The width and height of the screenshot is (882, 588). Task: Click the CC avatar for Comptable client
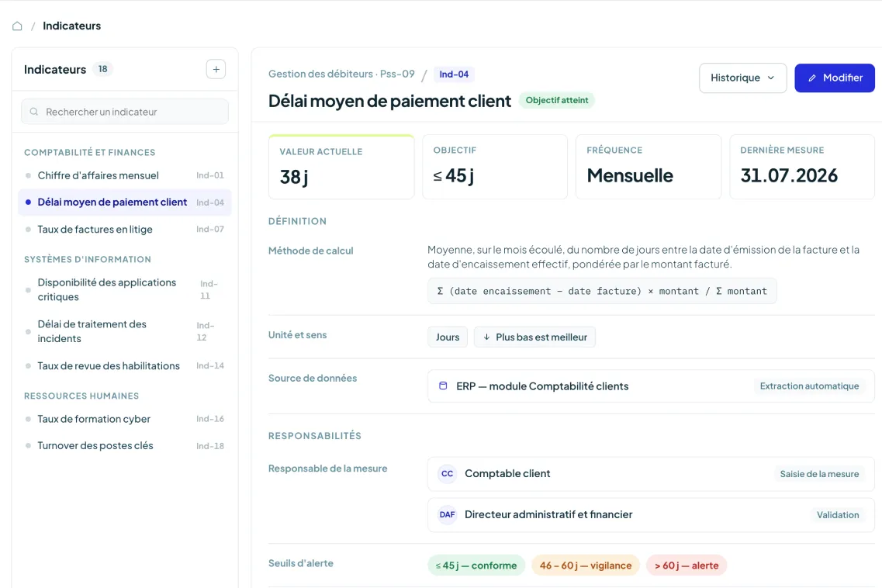tap(447, 474)
